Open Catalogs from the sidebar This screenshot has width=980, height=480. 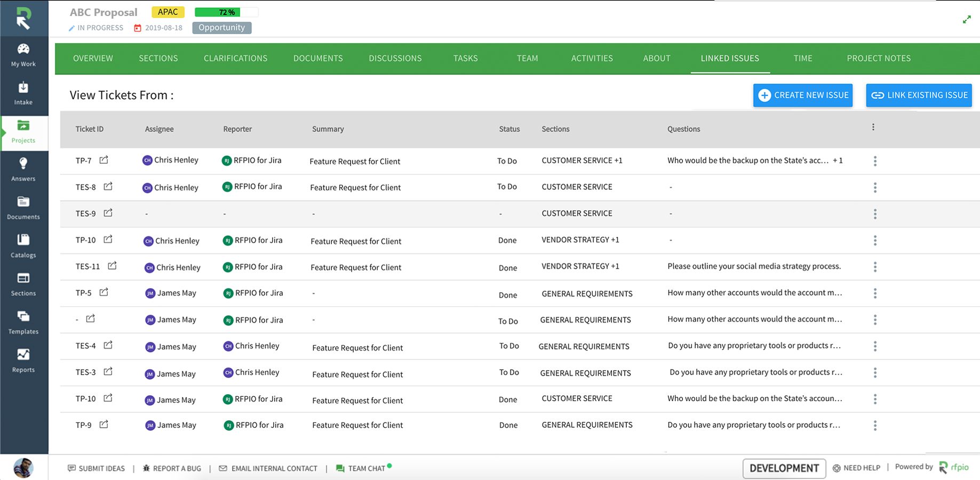click(23, 246)
